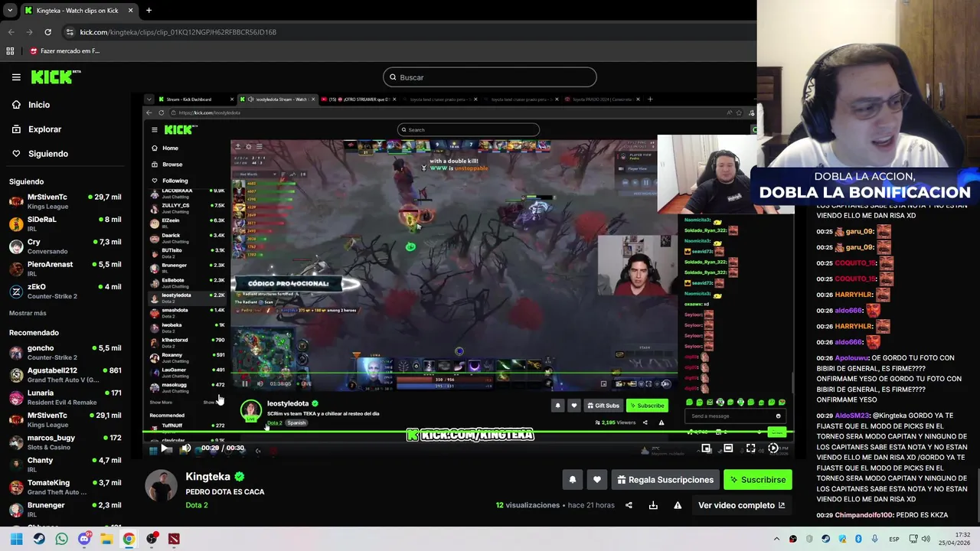The width and height of the screenshot is (980, 551).
Task: Open the Bluetooth tray icon
Action: click(858, 539)
